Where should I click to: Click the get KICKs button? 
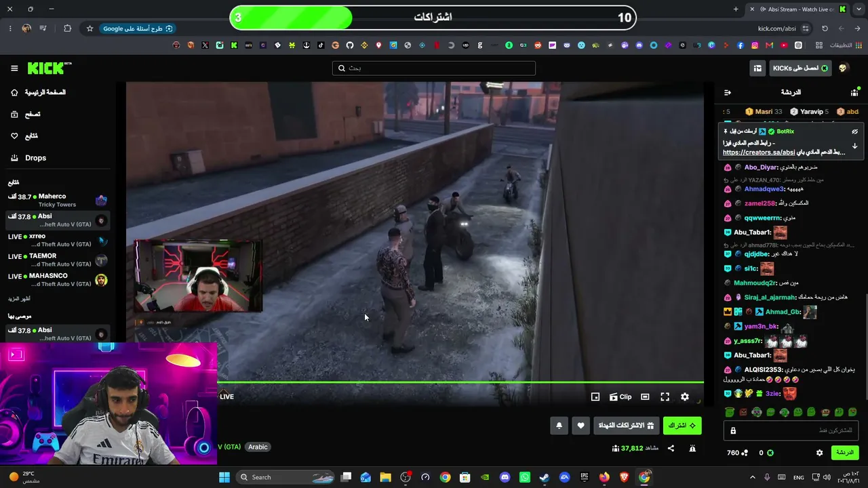pyautogui.click(x=800, y=68)
